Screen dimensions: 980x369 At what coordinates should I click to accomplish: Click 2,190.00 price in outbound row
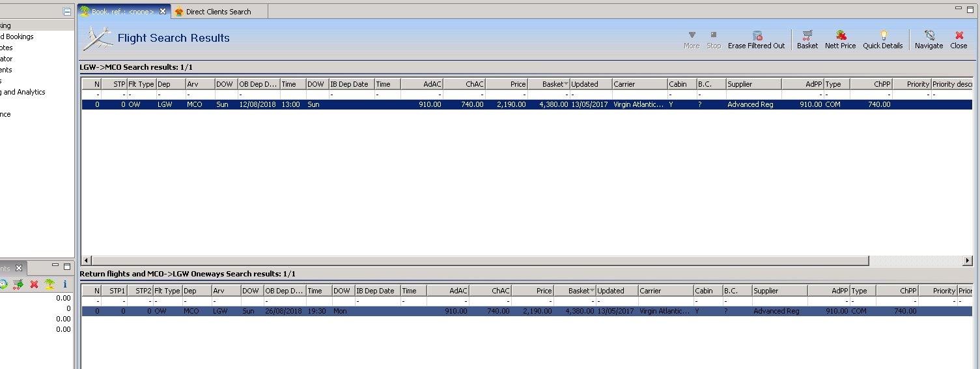point(507,104)
